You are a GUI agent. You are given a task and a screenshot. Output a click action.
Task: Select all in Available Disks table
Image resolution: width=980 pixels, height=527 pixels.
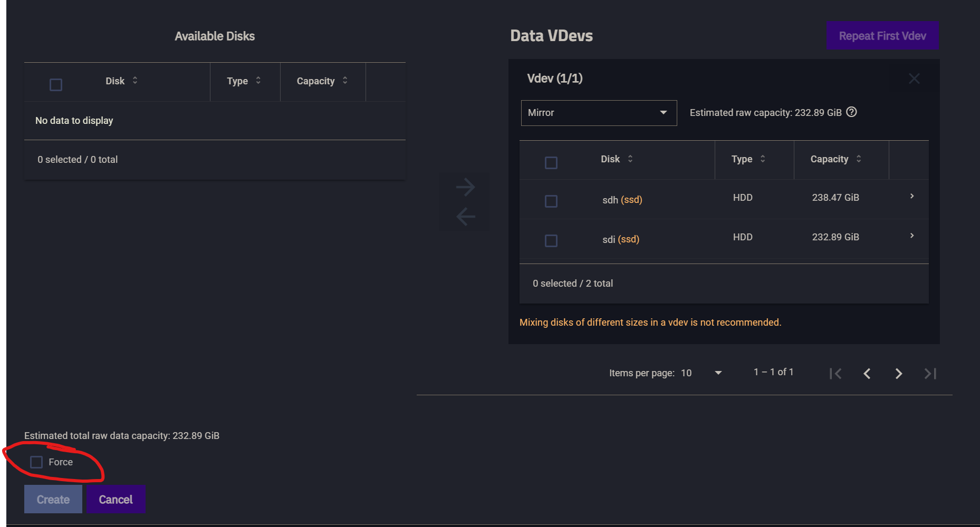56,85
